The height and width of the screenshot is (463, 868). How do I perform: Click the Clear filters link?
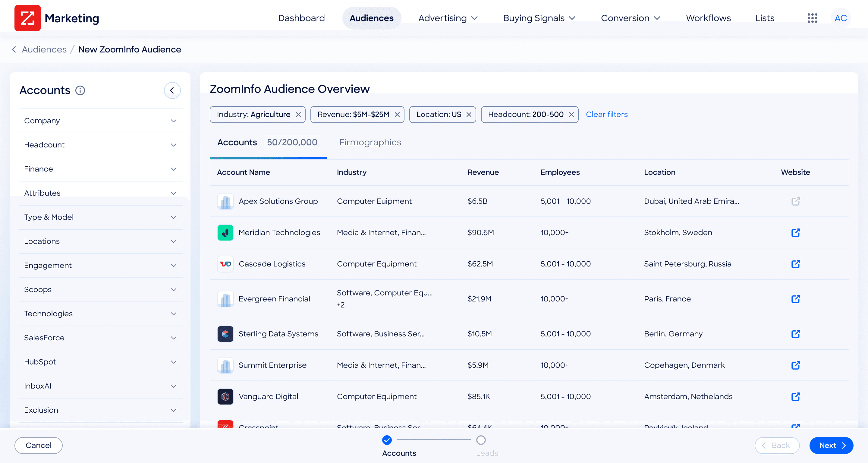pyautogui.click(x=606, y=115)
